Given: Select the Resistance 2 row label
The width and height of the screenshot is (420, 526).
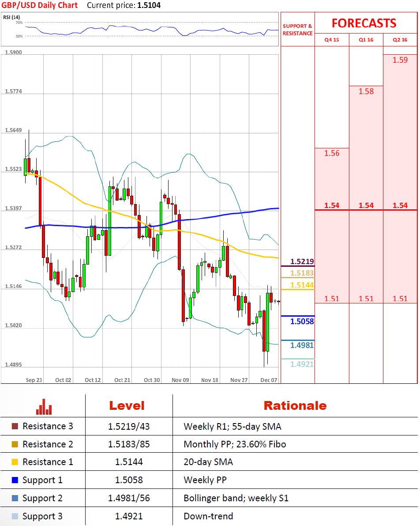Looking at the screenshot, I should coord(48,444).
